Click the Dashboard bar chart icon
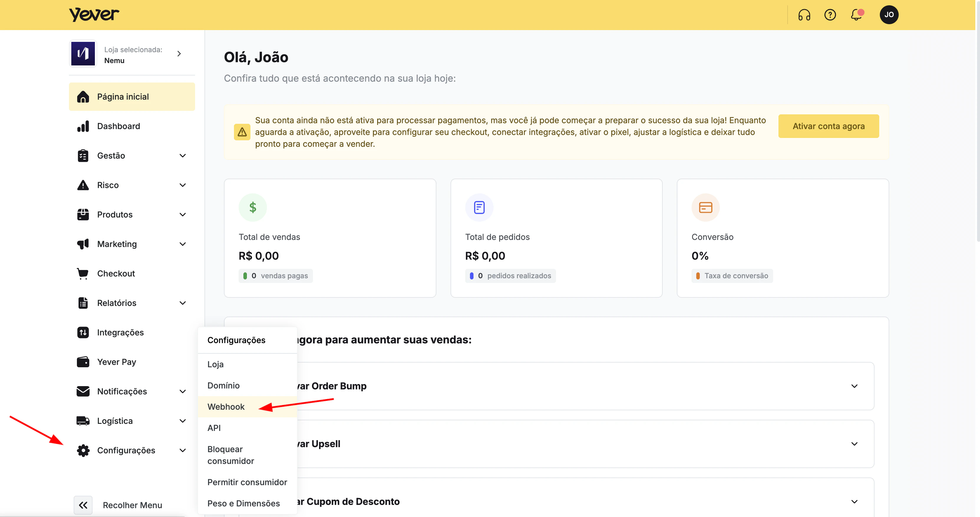The width and height of the screenshot is (980, 517). pyautogui.click(x=83, y=126)
